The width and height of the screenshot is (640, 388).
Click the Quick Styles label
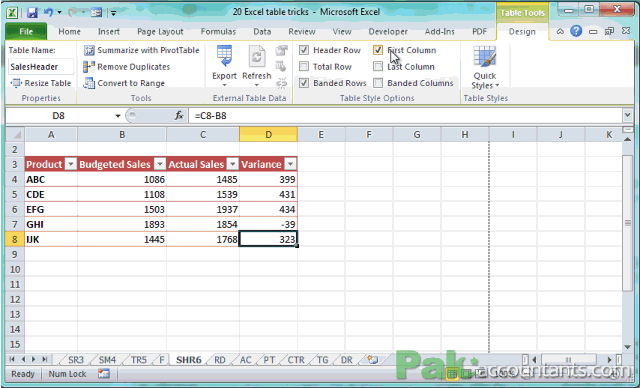(485, 80)
